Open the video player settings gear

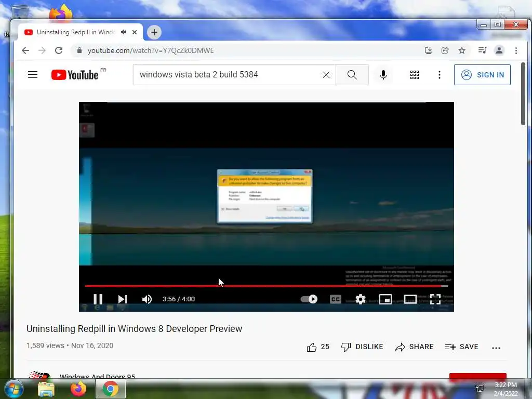tap(361, 299)
